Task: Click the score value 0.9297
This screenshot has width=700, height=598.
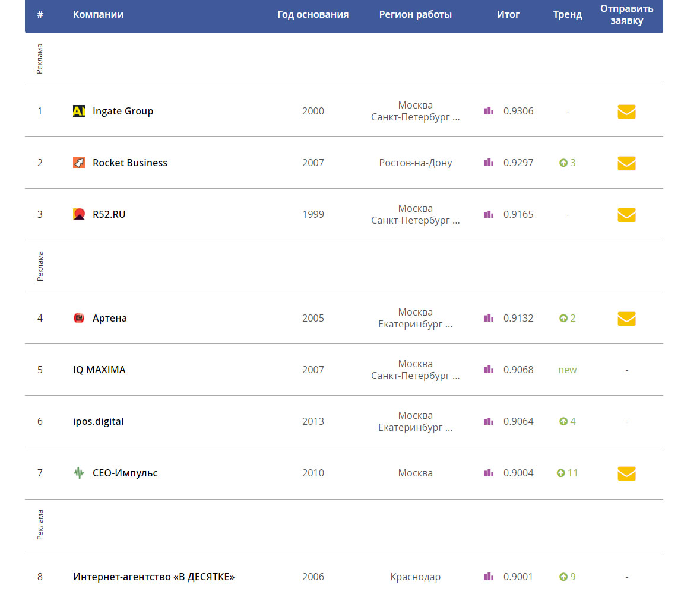Action: [x=518, y=163]
